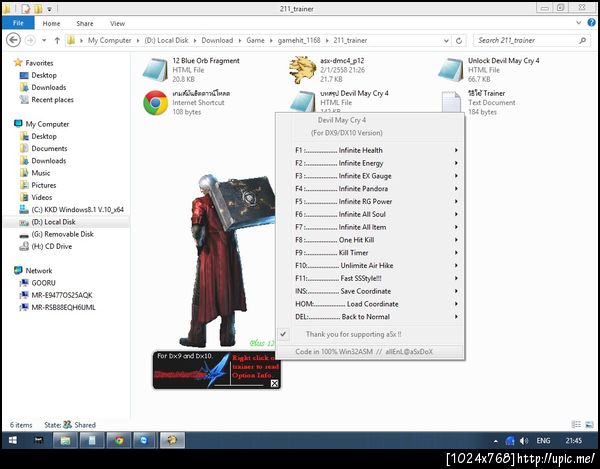Expand the F1 Infinite Health submenu arrow

[x=456, y=150]
